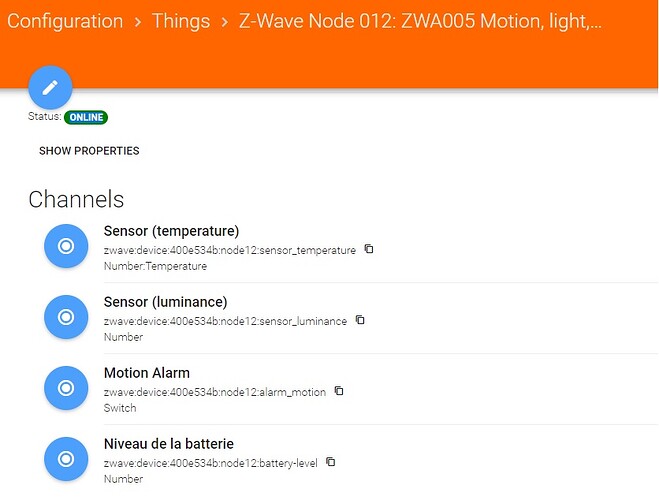
Task: Toggle link circle for Motion Alarm channel
Action: (x=67, y=388)
